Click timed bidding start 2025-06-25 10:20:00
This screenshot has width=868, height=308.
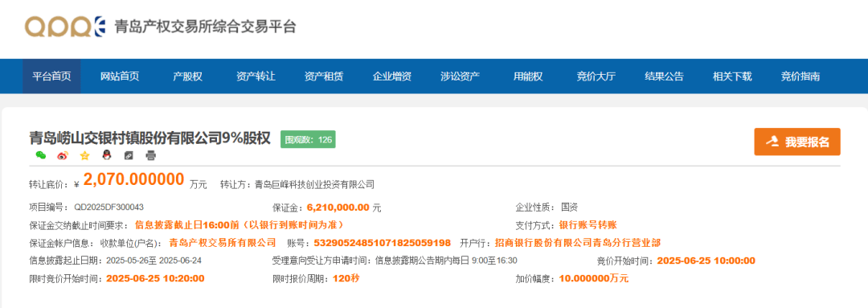[155, 278]
